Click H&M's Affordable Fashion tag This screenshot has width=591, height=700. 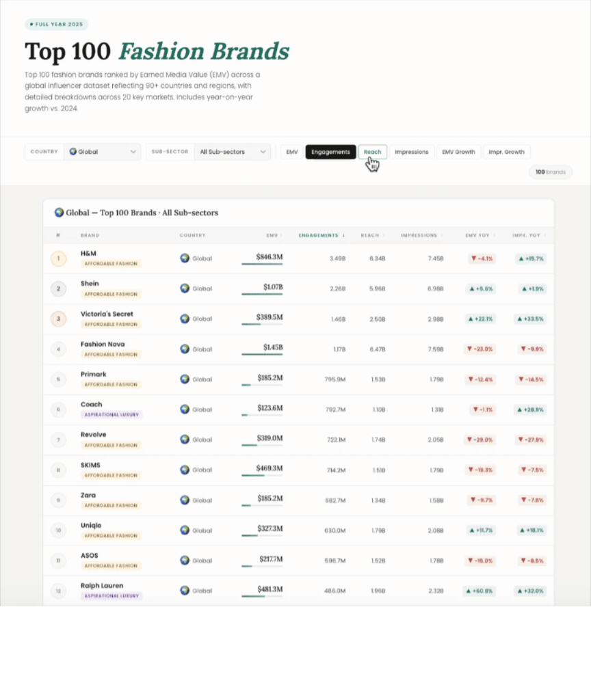pos(111,263)
